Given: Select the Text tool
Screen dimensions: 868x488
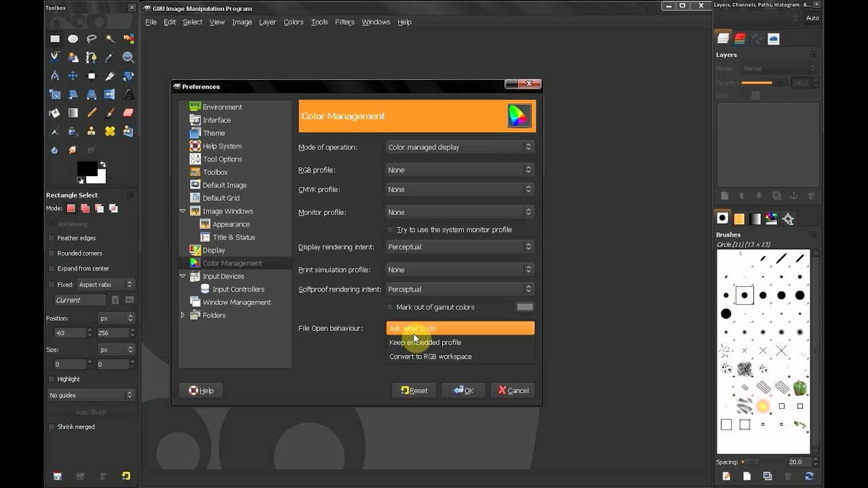Looking at the screenshot, I should point(128,94).
